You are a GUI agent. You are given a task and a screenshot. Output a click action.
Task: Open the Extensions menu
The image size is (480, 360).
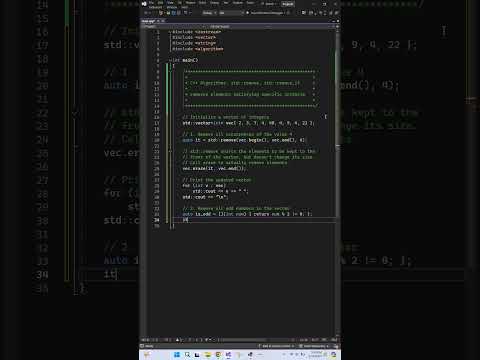[155, 7]
